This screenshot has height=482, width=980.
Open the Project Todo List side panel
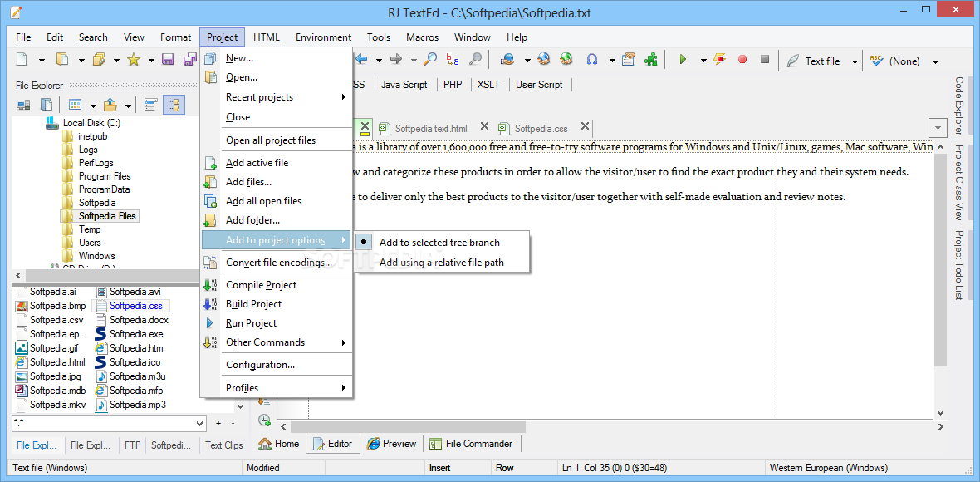[x=958, y=265]
